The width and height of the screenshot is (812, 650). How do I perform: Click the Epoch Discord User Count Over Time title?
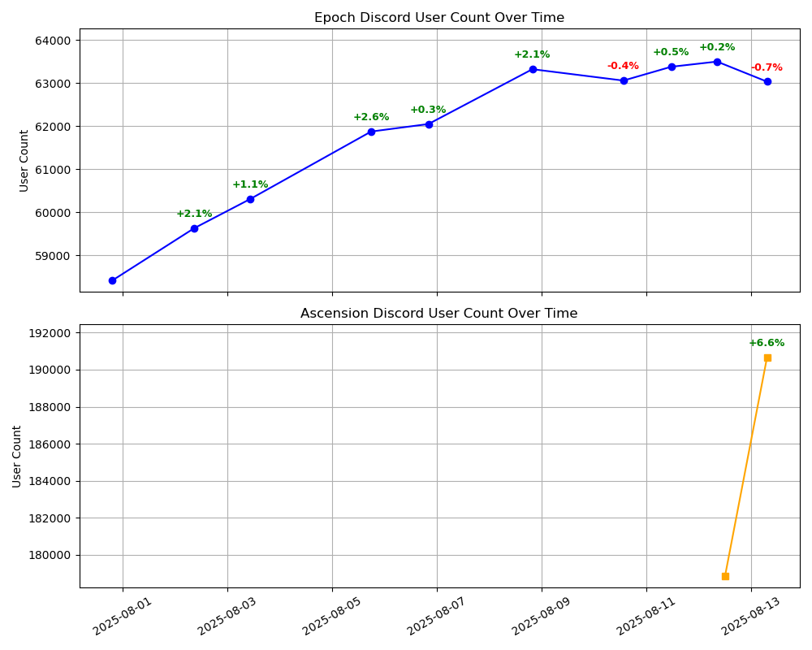[x=439, y=18]
